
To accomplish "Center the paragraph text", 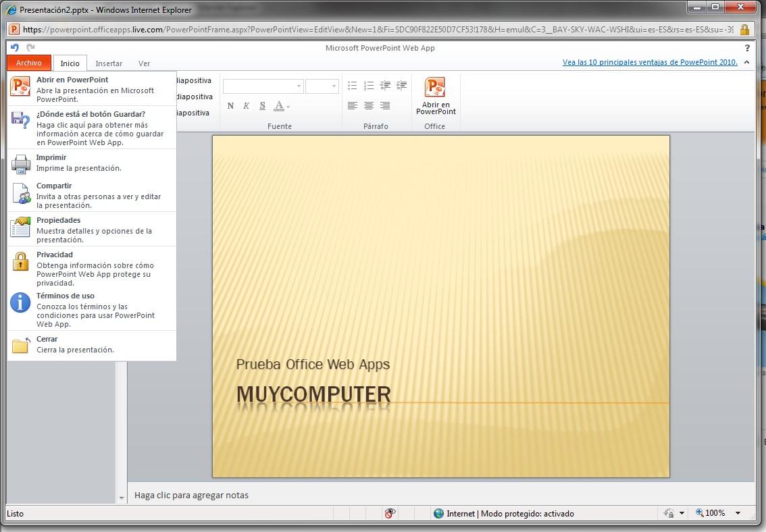I will [369, 106].
